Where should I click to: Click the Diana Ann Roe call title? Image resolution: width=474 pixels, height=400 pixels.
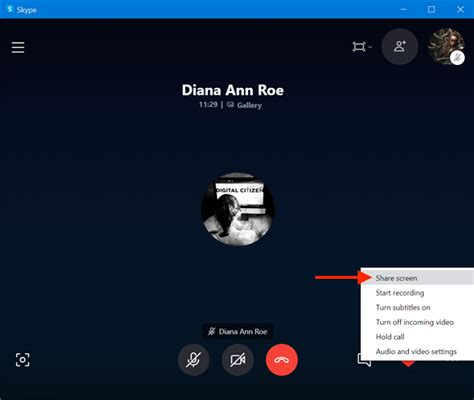[233, 90]
